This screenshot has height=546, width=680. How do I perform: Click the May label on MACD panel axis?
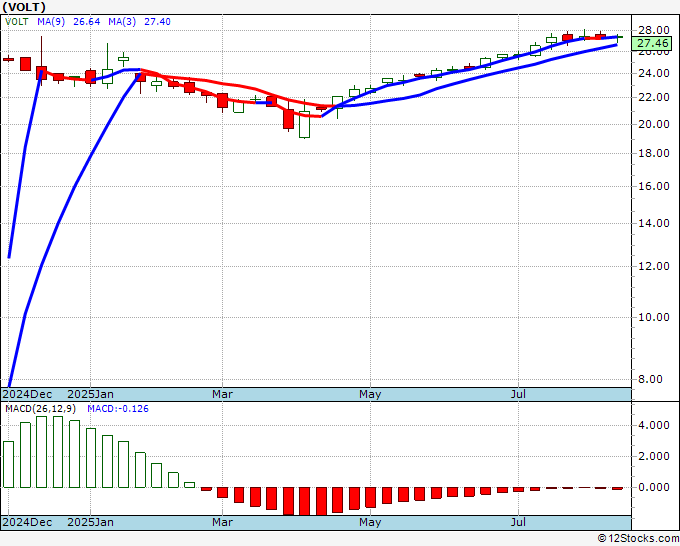pyautogui.click(x=370, y=522)
